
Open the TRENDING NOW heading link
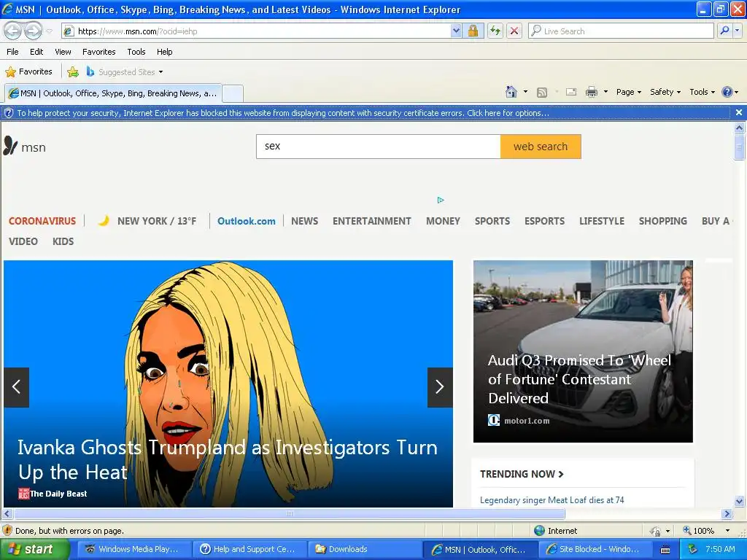[x=522, y=474]
